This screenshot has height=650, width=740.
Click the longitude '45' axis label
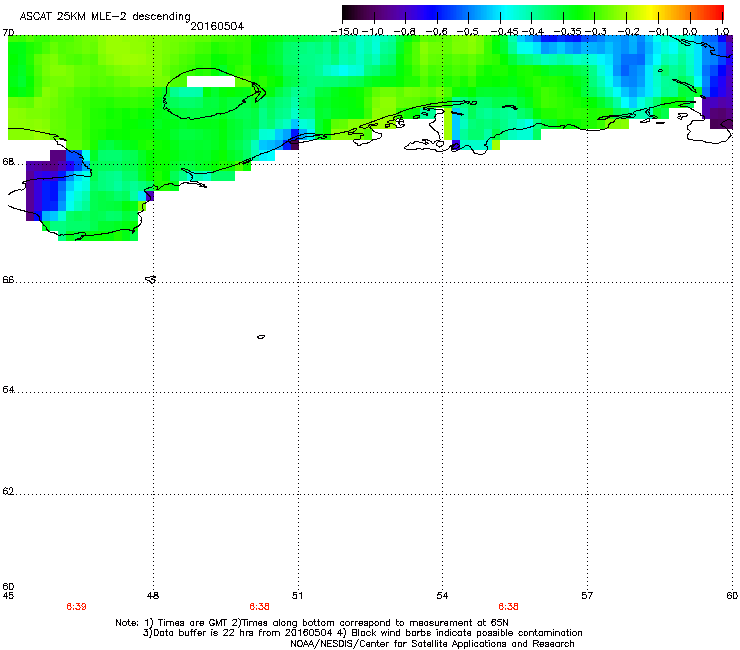[8, 596]
